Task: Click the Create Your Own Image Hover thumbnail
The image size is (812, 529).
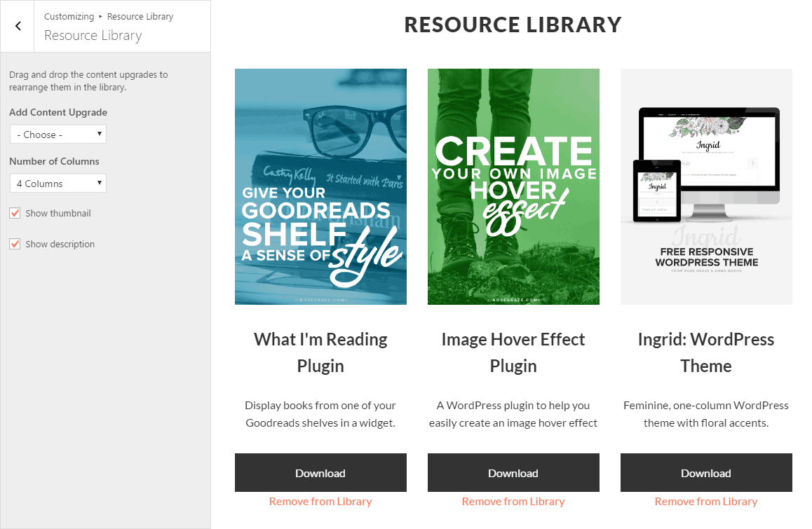Action: coord(513,186)
